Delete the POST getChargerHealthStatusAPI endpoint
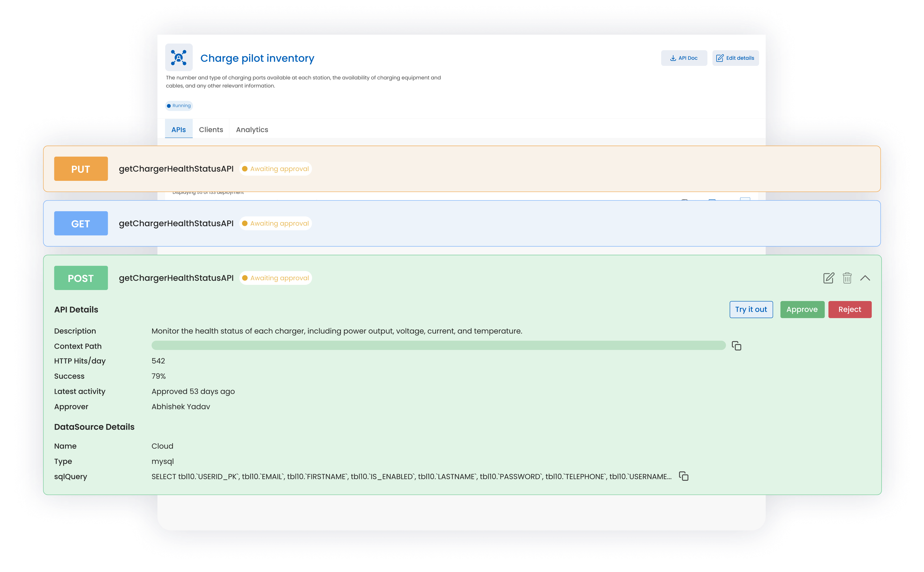This screenshot has height=572, width=924. point(847,278)
